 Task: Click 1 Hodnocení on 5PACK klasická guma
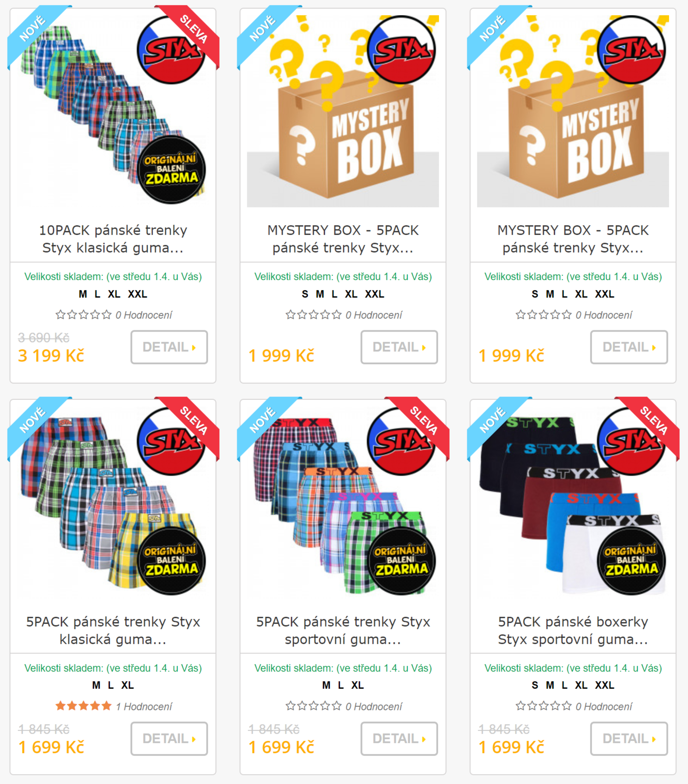144,706
